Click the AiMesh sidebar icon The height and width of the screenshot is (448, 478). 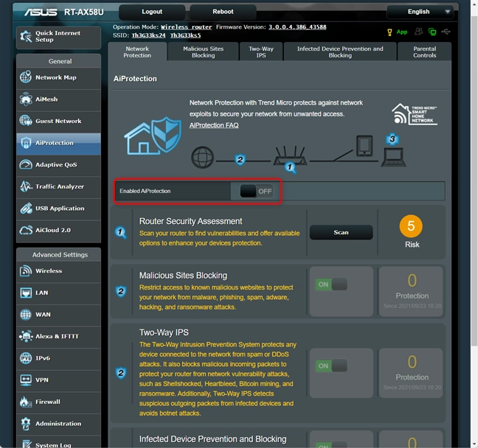point(26,99)
